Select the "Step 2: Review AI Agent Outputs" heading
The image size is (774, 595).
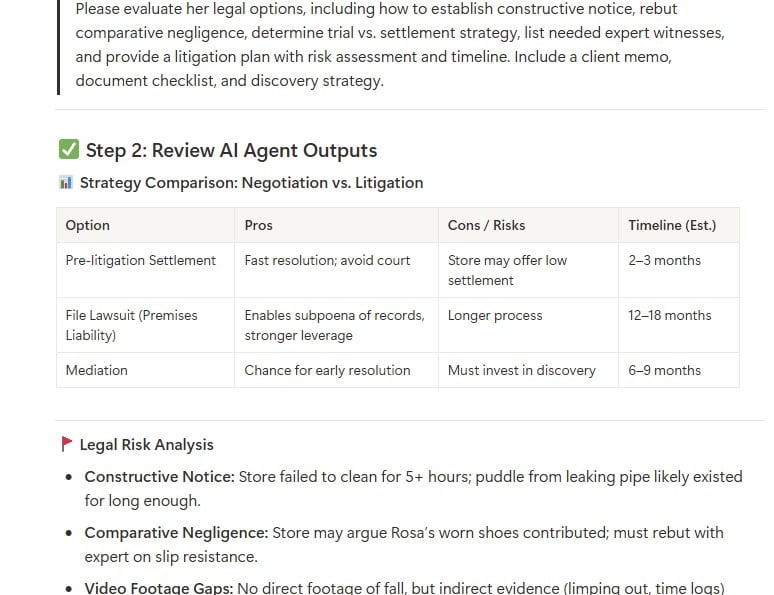[231, 150]
